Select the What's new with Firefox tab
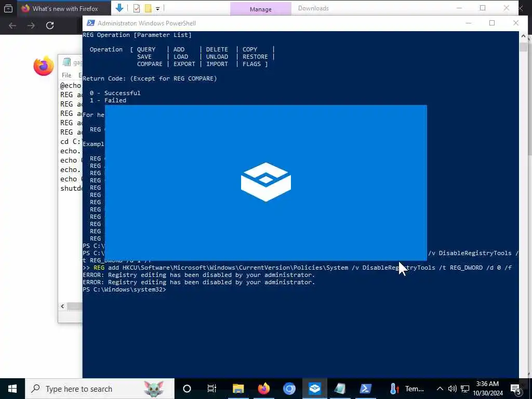 pyautogui.click(x=64, y=8)
